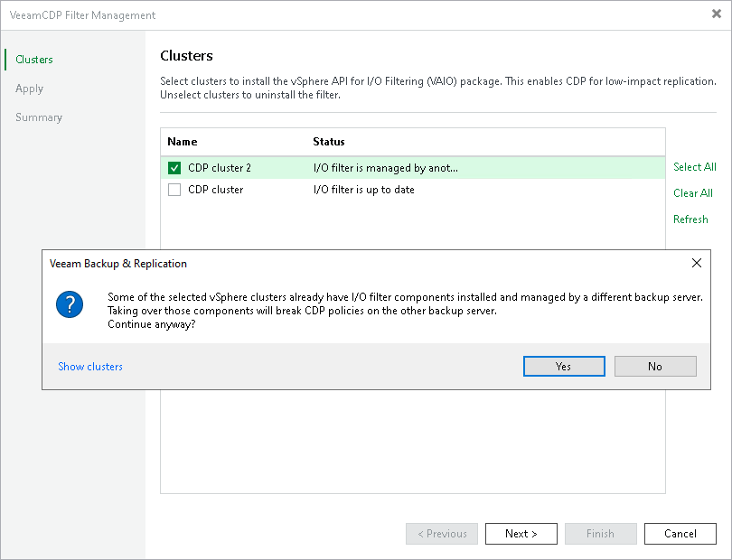This screenshot has width=732, height=560.
Task: Select the 'CDP cluster' row name
Action: point(216,190)
